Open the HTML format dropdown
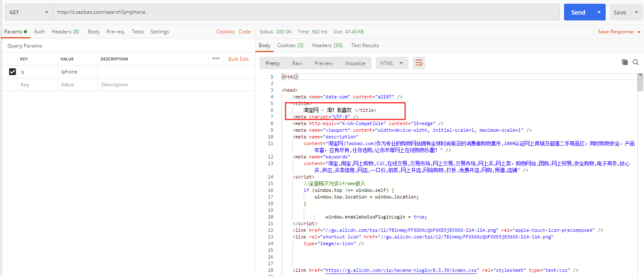The width and height of the screenshot is (644, 276). (392, 63)
